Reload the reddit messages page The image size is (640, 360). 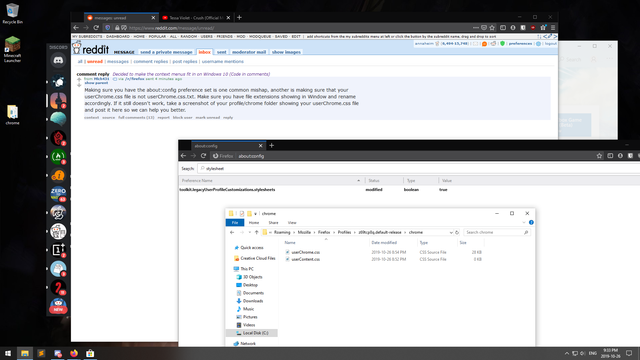coord(96,28)
